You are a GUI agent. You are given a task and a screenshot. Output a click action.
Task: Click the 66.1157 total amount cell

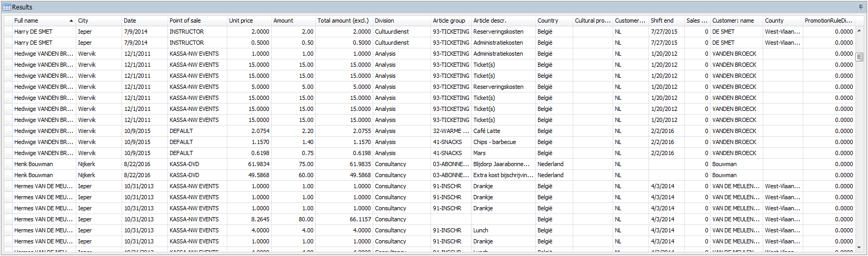[x=344, y=220]
